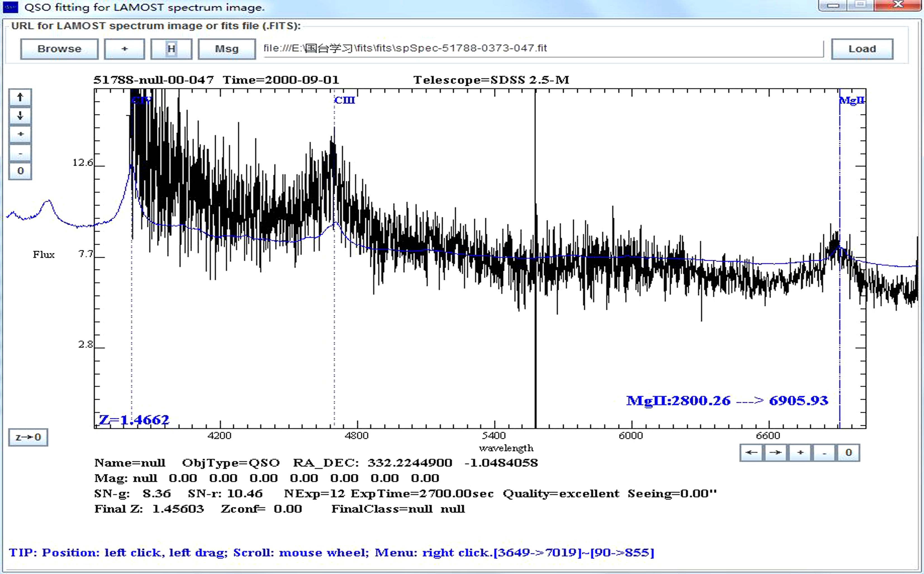
Task: Shift wavelength range left with arrow button
Action: tap(752, 452)
